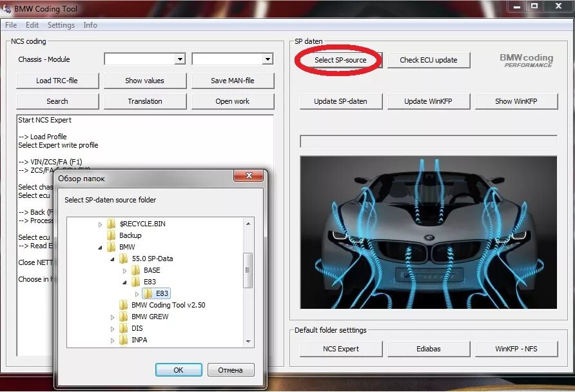The width and height of the screenshot is (575, 392).
Task: Collapse the parent E83 folder node
Action: (124, 282)
